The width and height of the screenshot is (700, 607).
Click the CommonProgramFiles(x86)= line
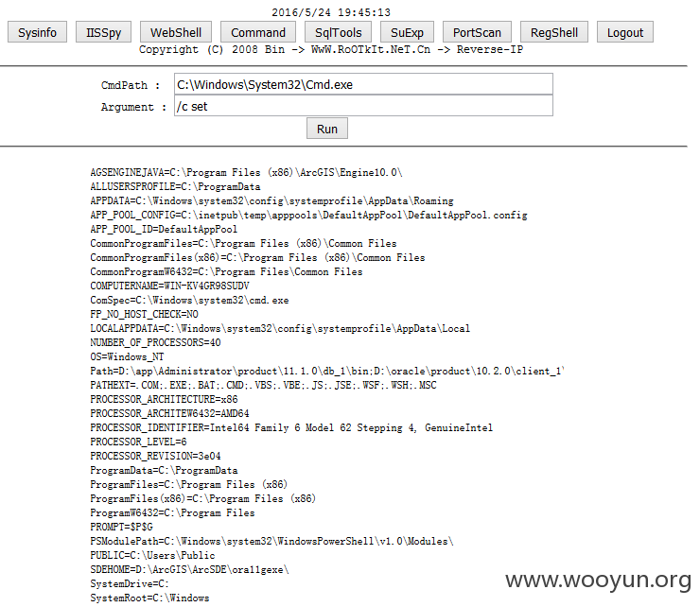[x=257, y=257]
